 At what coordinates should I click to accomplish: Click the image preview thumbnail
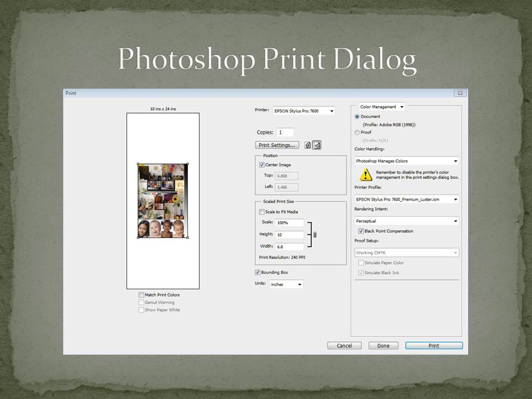click(x=162, y=201)
